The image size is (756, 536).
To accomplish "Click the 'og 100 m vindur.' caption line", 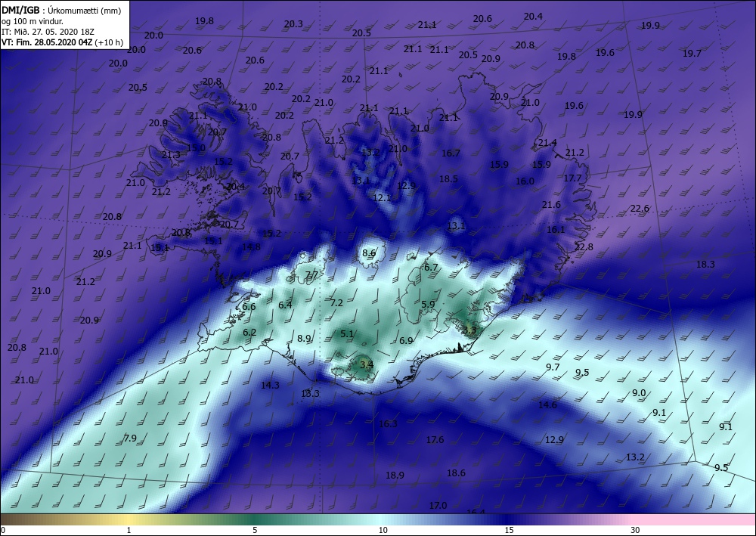I will pos(33,21).
